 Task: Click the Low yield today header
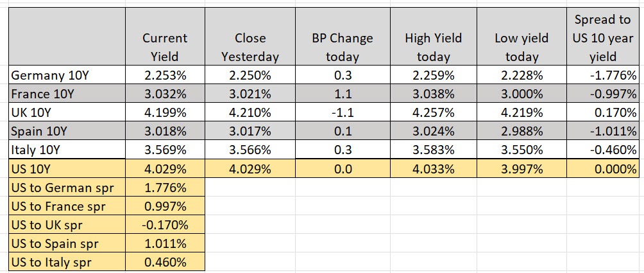click(521, 36)
